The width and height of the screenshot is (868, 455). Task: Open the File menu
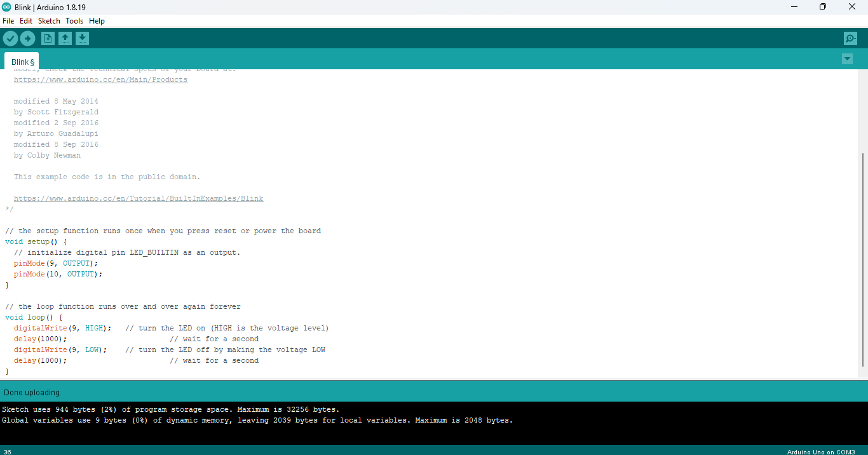[x=8, y=20]
